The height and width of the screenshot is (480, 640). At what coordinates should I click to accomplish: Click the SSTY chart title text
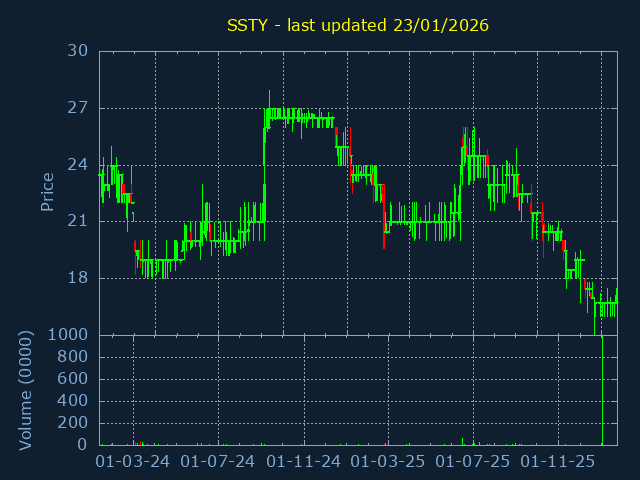click(358, 25)
